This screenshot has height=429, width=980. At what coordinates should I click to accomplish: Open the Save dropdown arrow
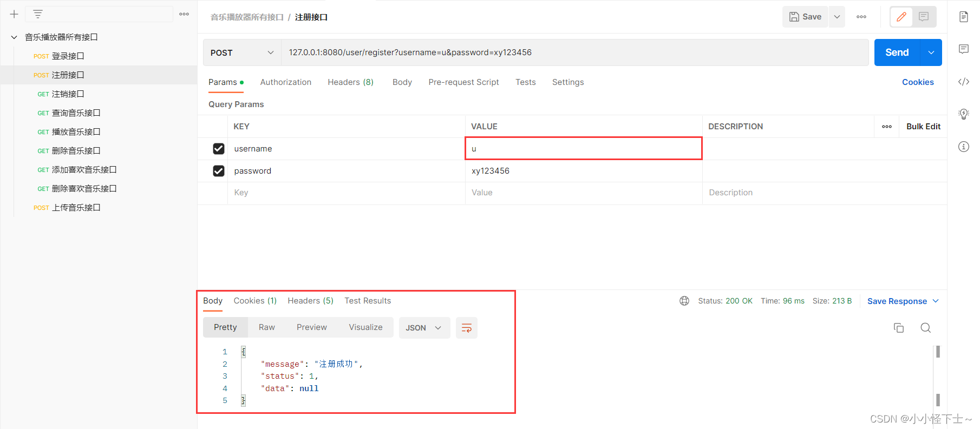pos(837,17)
